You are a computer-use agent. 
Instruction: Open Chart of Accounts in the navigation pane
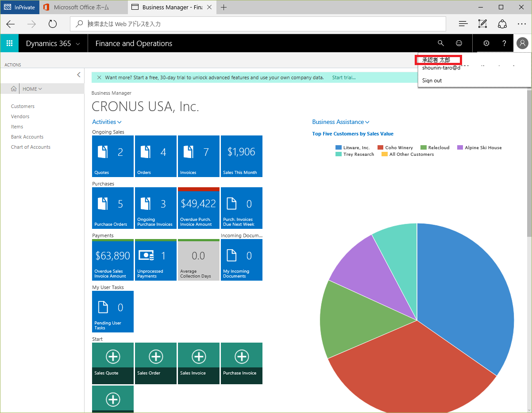pyautogui.click(x=31, y=147)
